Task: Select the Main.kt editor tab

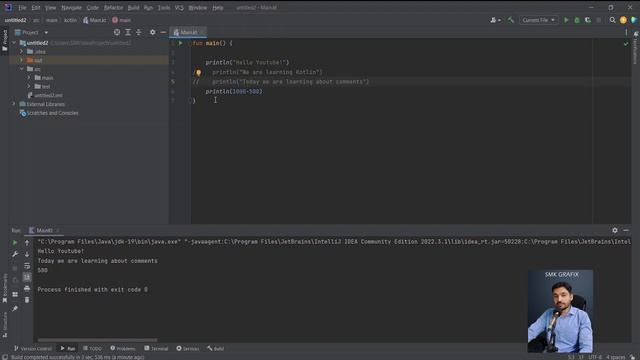Action: click(189, 32)
